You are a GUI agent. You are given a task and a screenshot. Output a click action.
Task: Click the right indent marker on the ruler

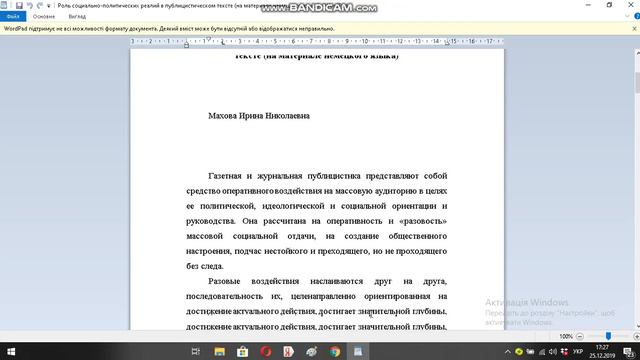[x=447, y=42]
